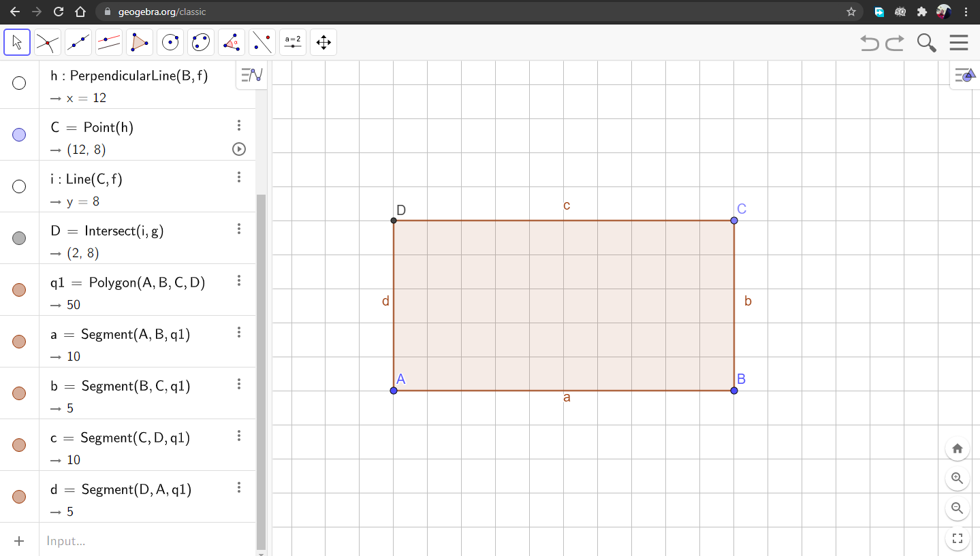Toggle visibility of segment c
This screenshot has width=980, height=556.
tap(19, 445)
